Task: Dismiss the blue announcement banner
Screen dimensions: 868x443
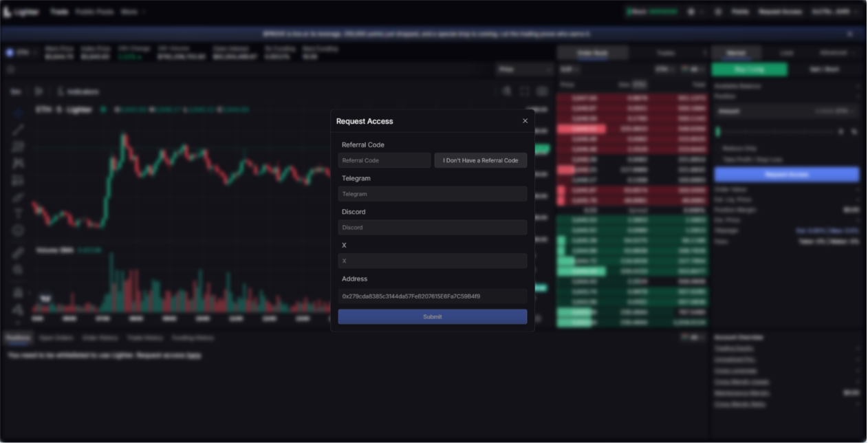Action: (x=849, y=34)
